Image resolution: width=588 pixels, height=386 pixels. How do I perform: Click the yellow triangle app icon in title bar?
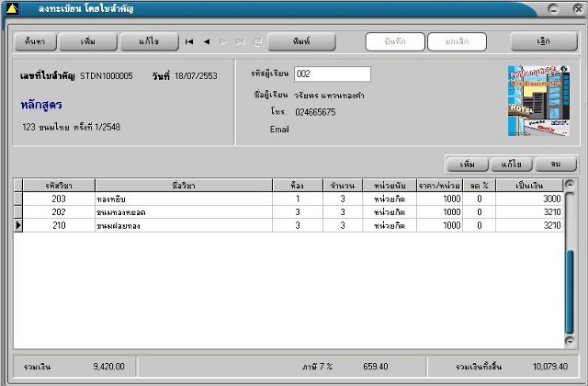[12, 8]
